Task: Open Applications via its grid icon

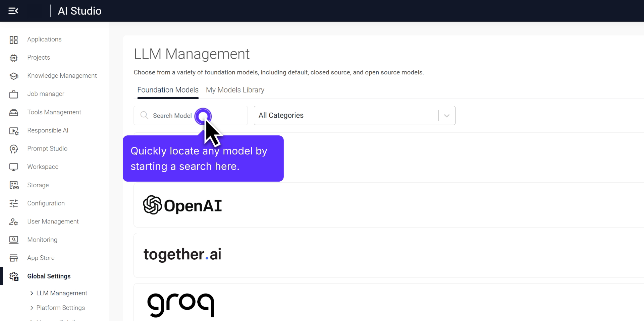Action: point(14,40)
